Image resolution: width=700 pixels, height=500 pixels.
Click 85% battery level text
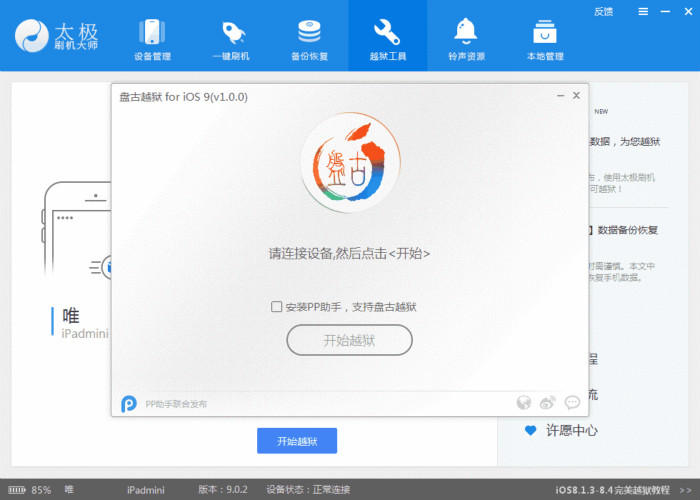[x=41, y=490]
